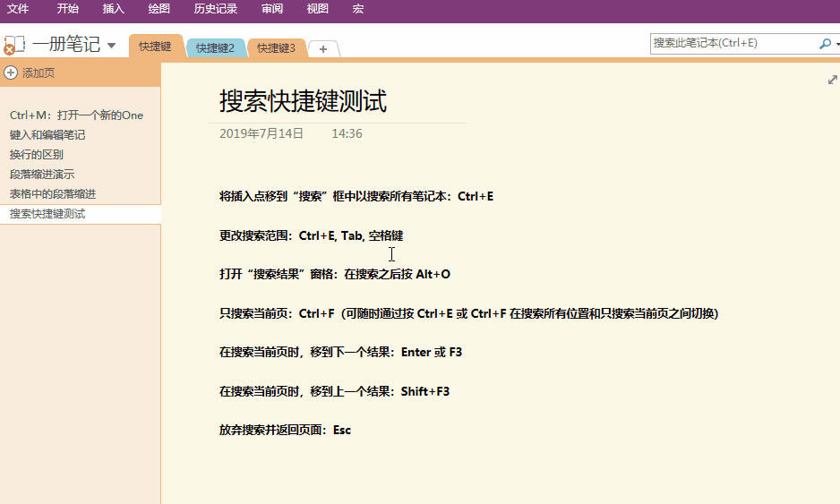Open the 历史记录 ribbon tab
Viewport: 840px width, 504px height.
tap(215, 9)
